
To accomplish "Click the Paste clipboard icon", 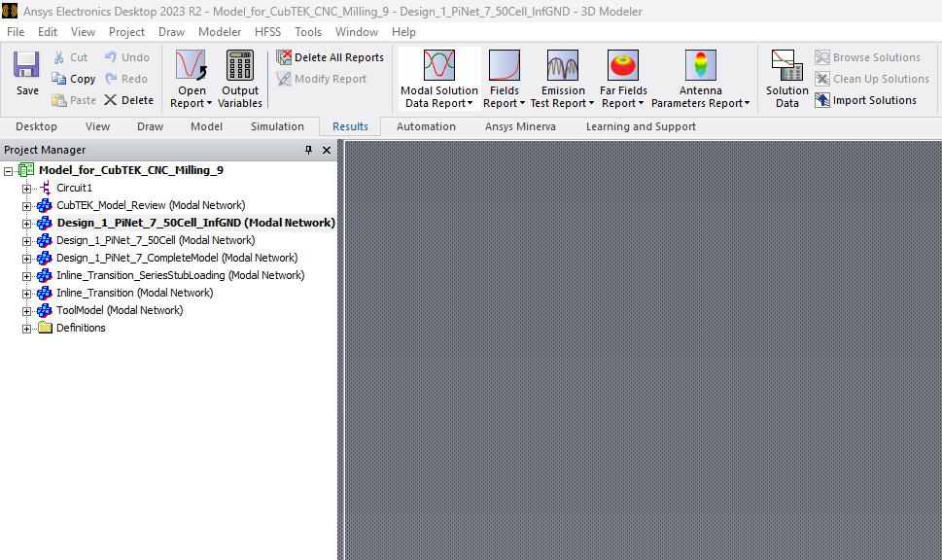I will 59,100.
